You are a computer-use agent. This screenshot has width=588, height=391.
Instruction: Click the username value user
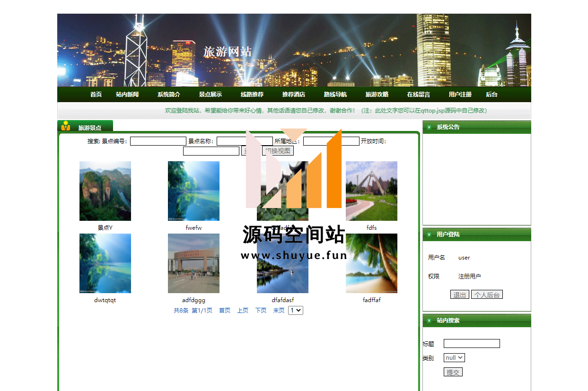click(464, 258)
